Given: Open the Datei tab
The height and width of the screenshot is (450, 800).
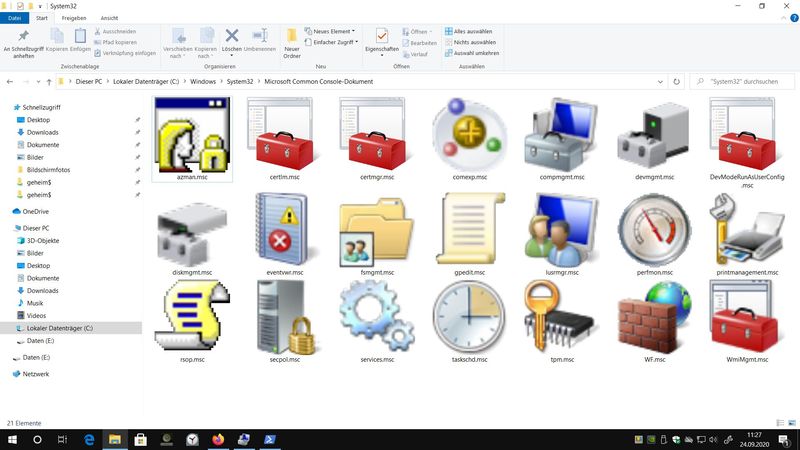Looking at the screenshot, I should pyautogui.click(x=14, y=18).
